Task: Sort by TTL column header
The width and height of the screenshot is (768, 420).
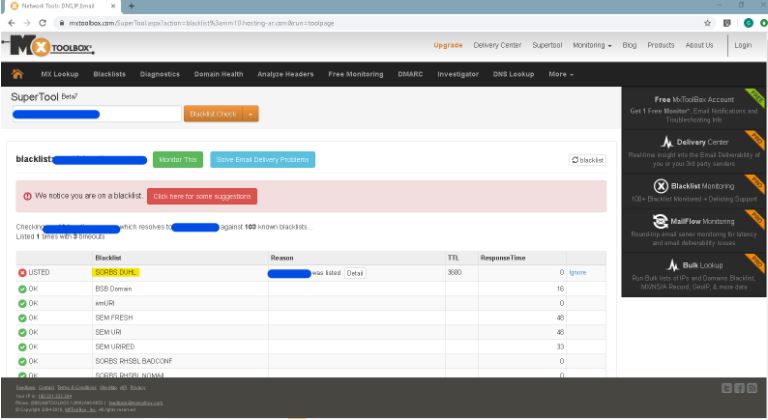Action: pos(453,258)
